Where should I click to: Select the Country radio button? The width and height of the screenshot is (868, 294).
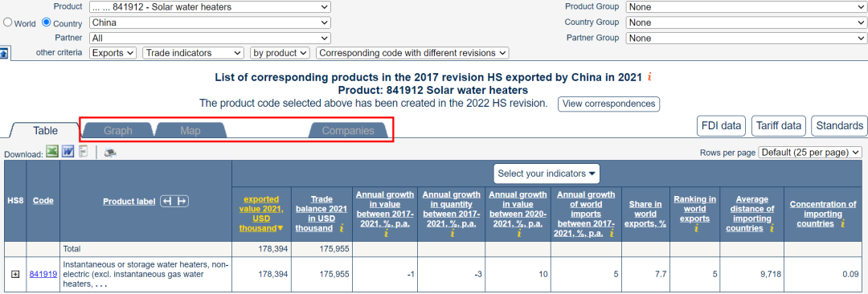click(x=47, y=22)
